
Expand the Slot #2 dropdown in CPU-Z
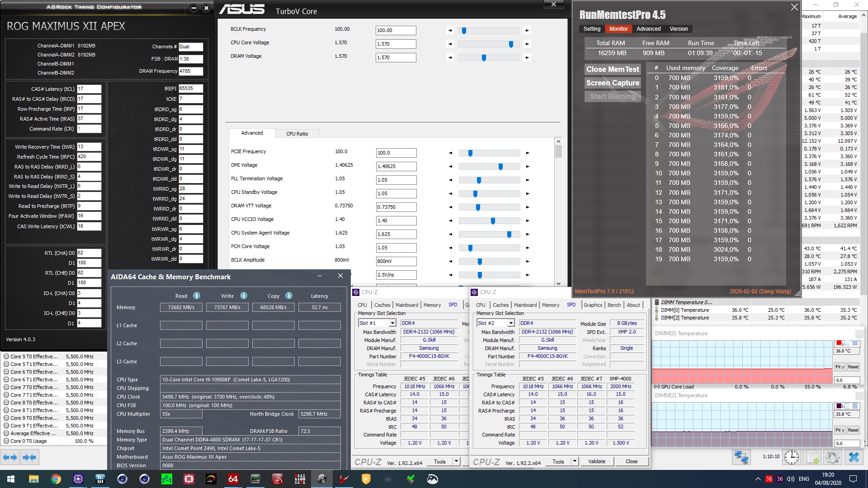click(511, 323)
